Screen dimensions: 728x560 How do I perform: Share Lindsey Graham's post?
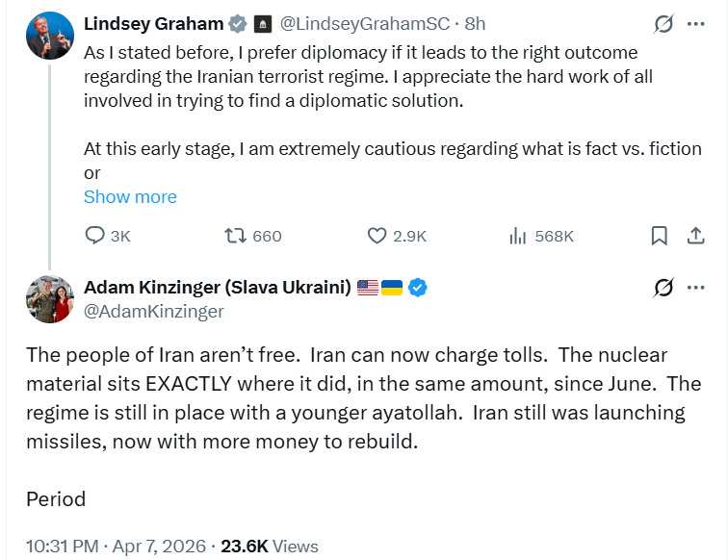pos(695,236)
